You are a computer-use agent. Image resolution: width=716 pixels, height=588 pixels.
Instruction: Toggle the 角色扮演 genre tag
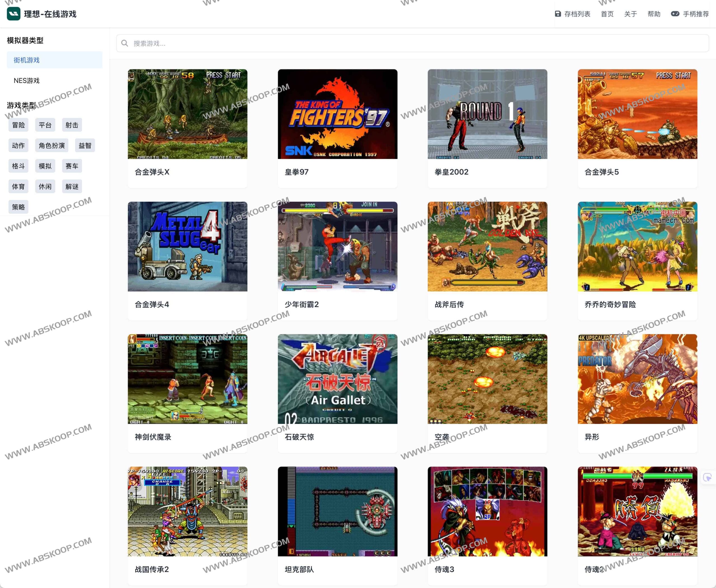coord(52,146)
